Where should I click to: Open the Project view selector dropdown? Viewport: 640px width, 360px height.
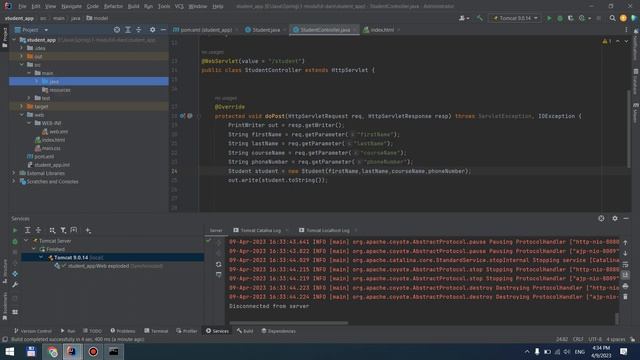[x=31, y=30]
